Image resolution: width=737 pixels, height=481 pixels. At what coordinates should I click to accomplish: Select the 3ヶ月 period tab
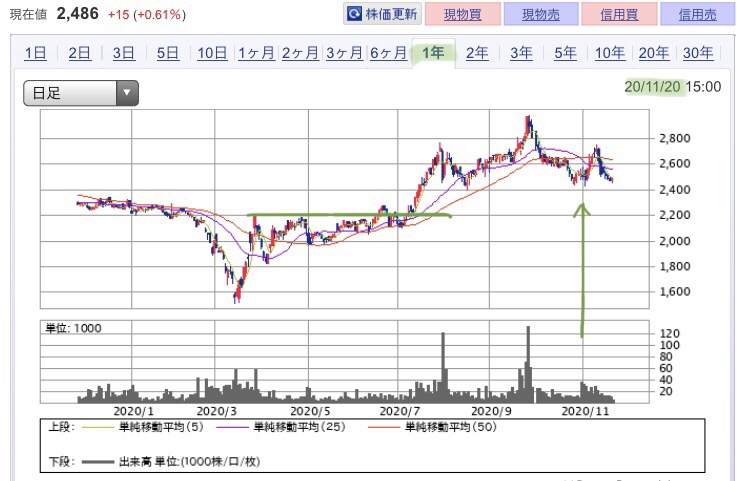click(345, 53)
